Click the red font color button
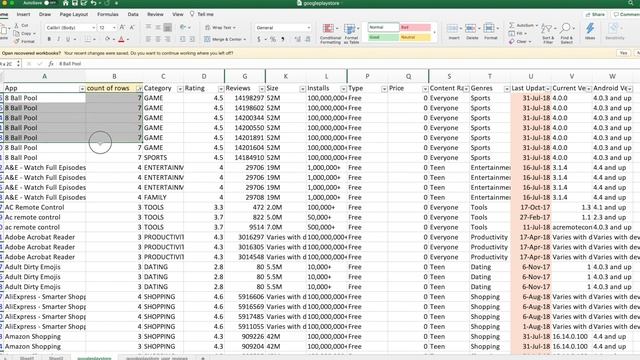Image resolution: width=640 pixels, height=360 pixels. [121, 39]
